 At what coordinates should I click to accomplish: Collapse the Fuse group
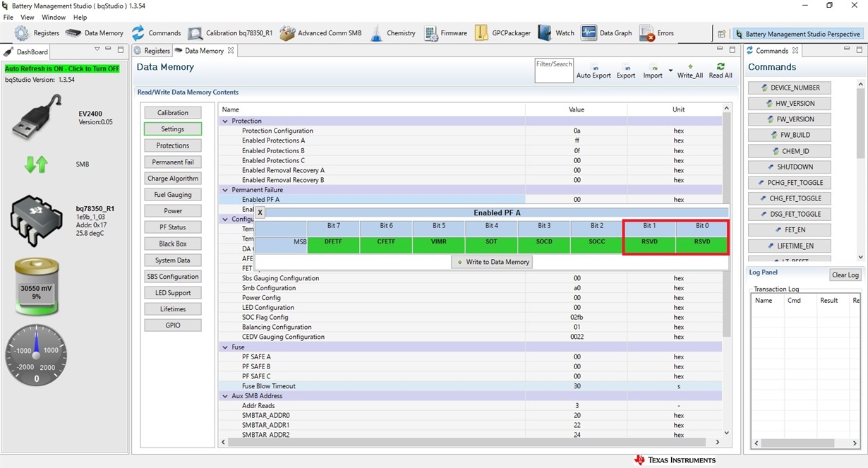tap(226, 347)
